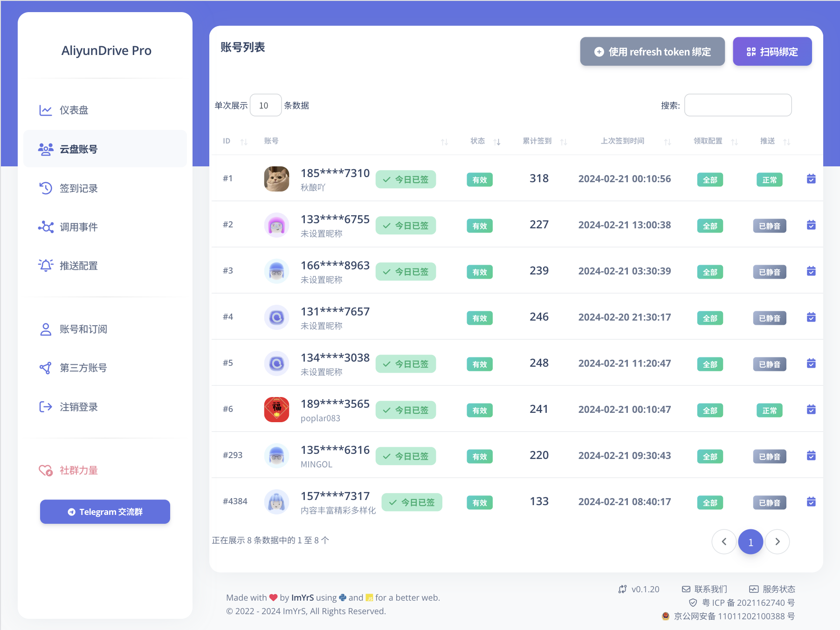Open calendar icon for account 134****3038
The image size is (840, 630).
pyautogui.click(x=811, y=363)
